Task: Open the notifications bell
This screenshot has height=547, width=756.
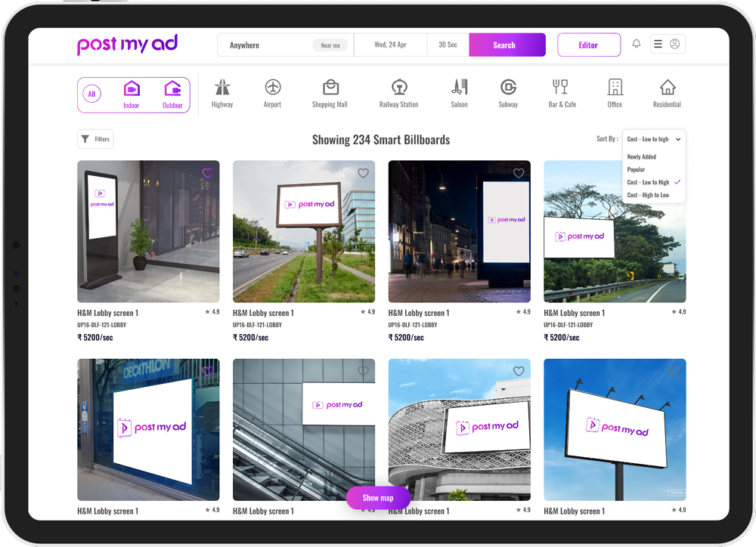Action: pyautogui.click(x=637, y=44)
